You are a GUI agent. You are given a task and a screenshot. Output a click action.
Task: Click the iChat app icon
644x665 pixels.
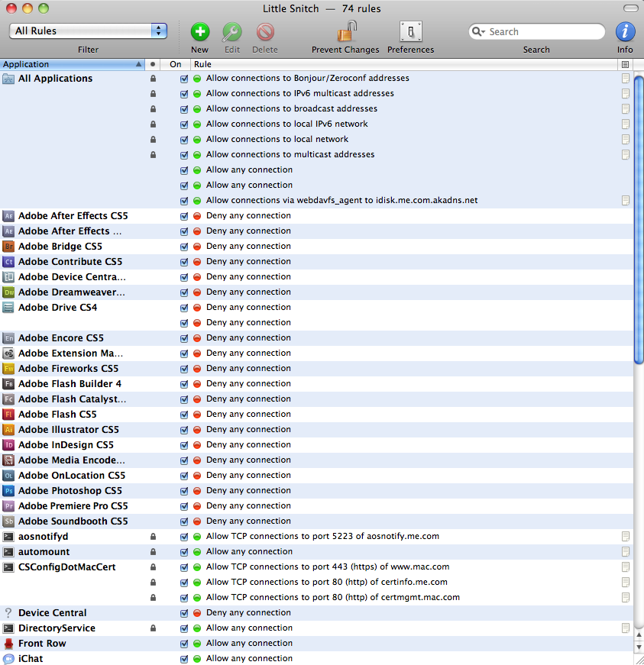click(x=8, y=659)
